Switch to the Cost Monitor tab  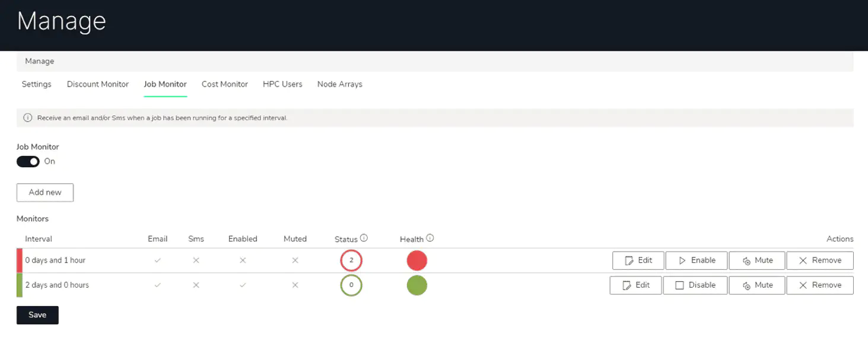(x=224, y=84)
